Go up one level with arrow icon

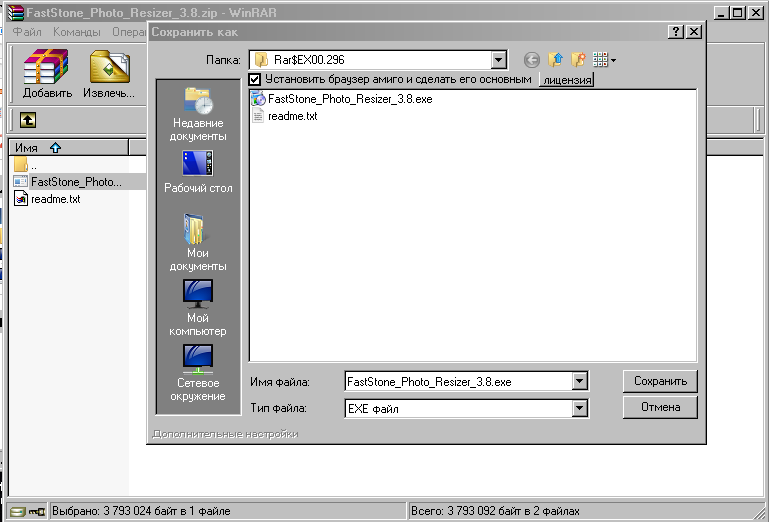pos(27,120)
